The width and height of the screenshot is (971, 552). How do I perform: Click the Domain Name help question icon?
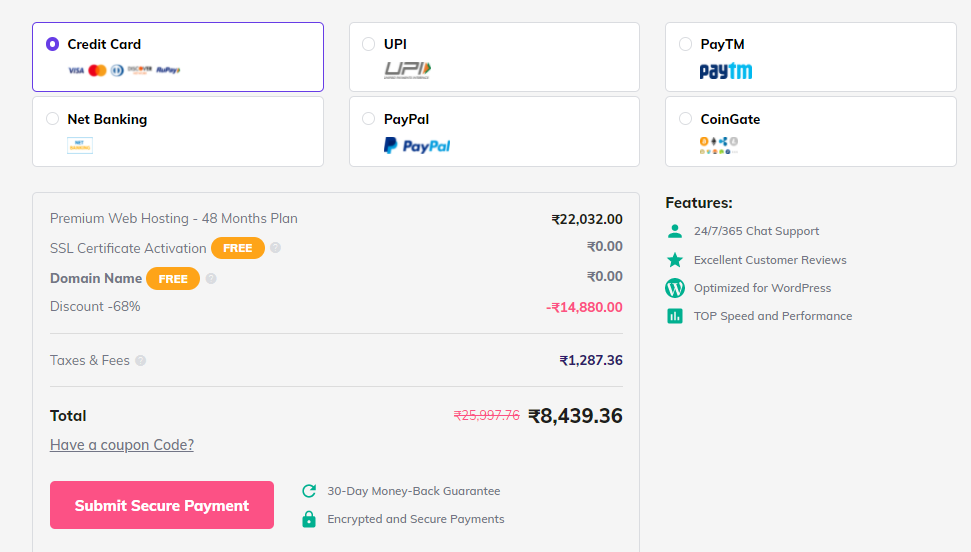pyautogui.click(x=211, y=279)
